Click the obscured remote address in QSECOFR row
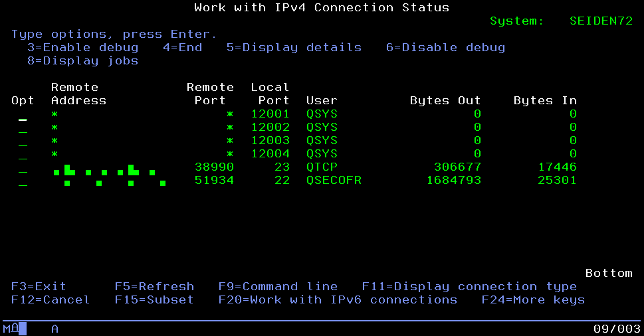644x336 pixels. tap(114, 183)
